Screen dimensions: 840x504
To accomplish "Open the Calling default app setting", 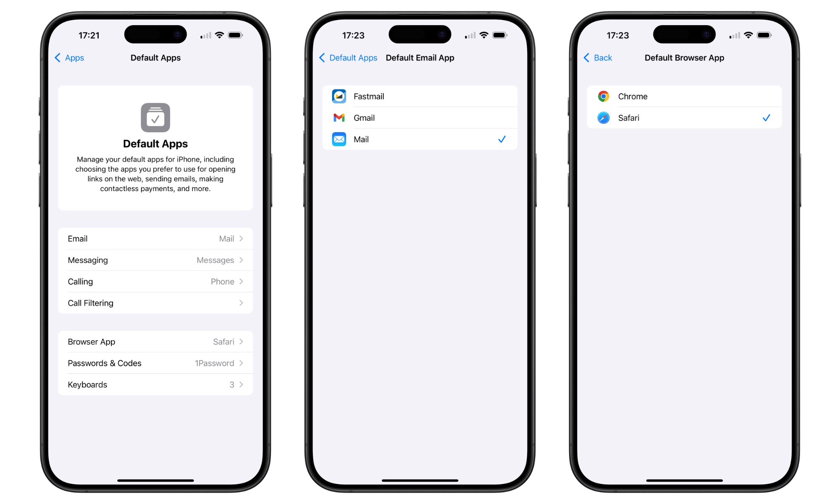I will [x=155, y=281].
